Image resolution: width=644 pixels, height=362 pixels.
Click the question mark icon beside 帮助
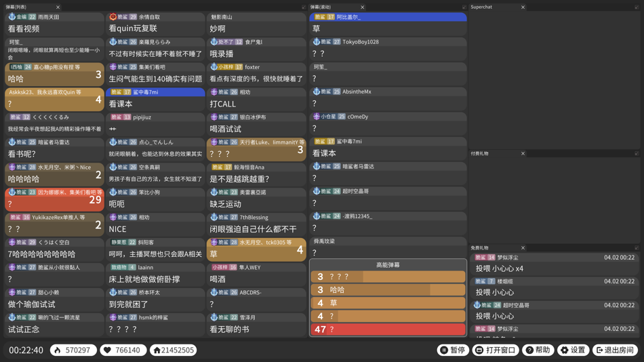[x=530, y=350]
